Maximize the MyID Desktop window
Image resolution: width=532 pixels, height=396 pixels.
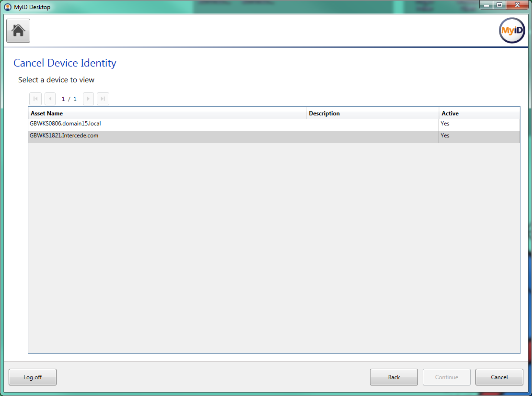pos(499,5)
